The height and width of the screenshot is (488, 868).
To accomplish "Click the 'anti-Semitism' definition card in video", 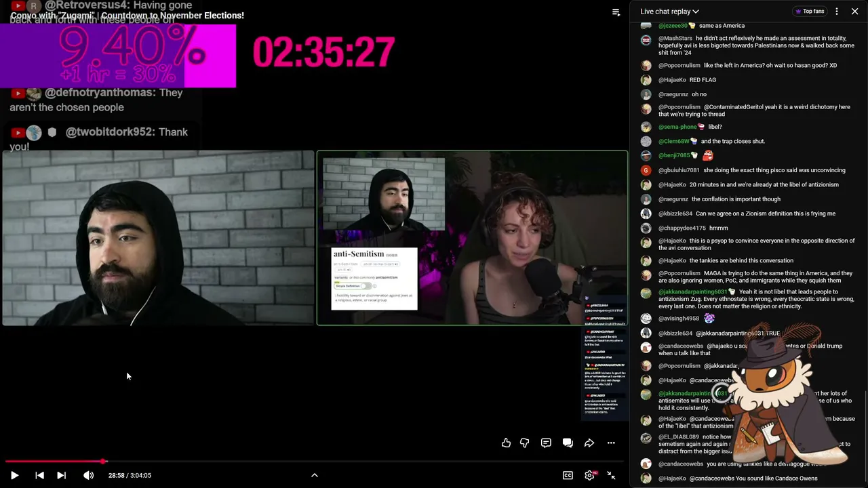I will 374,279.
